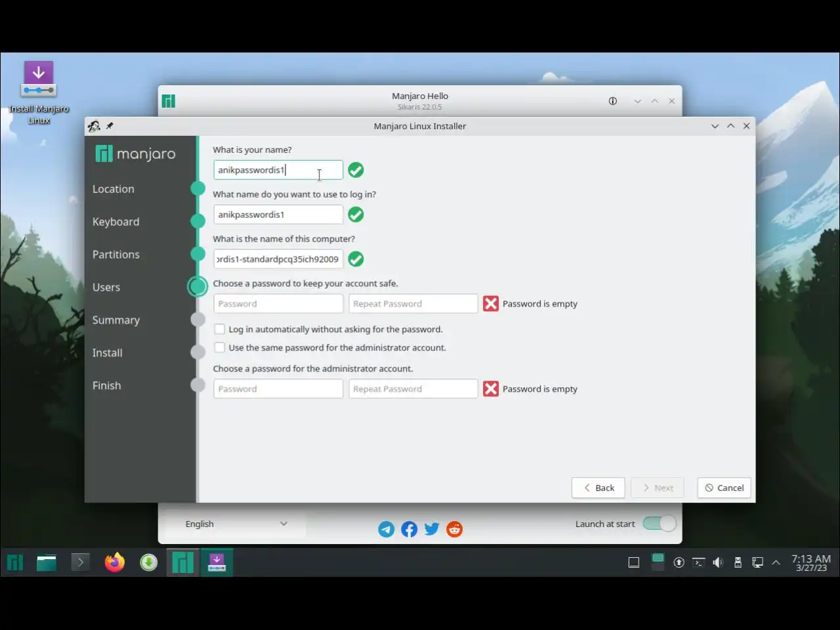The height and width of the screenshot is (630, 840).
Task: Toggle the pin icon in the installer titlebar
Action: coord(110,126)
